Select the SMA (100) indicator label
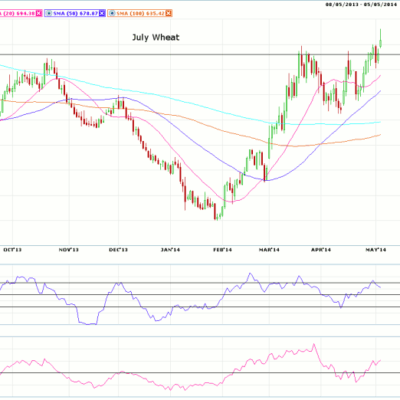Screen dimensions: 400x400 tap(140, 13)
